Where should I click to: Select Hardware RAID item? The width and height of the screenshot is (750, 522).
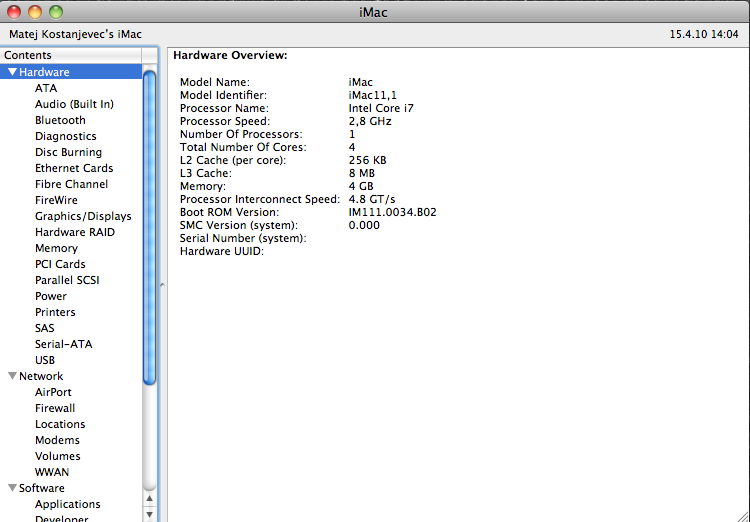(x=75, y=232)
